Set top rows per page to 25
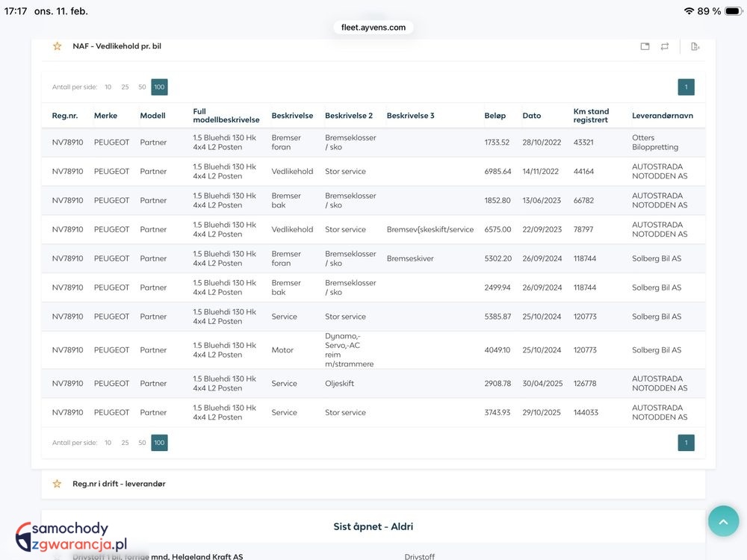747x560 pixels. coord(125,87)
